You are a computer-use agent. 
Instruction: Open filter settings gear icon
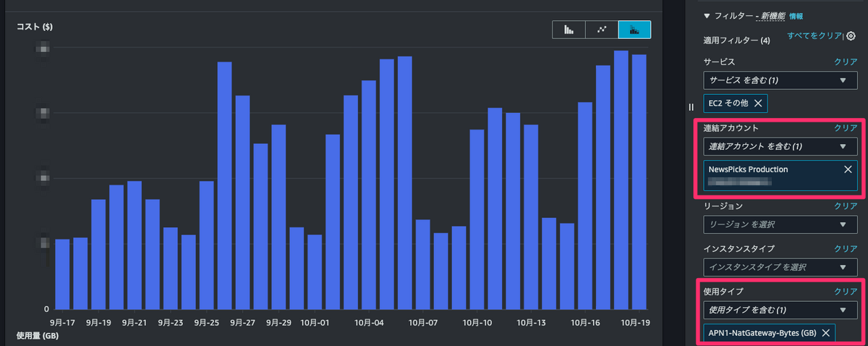(851, 35)
